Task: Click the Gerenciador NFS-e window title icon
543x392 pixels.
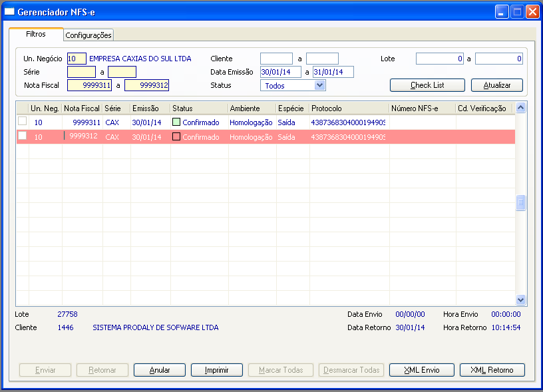Action: [x=9, y=12]
